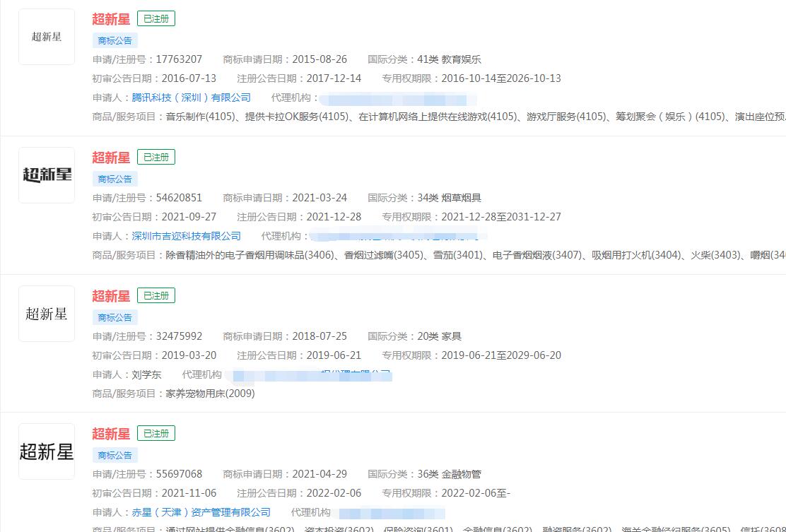Click classification 36类 金融物管

pyautogui.click(x=449, y=474)
